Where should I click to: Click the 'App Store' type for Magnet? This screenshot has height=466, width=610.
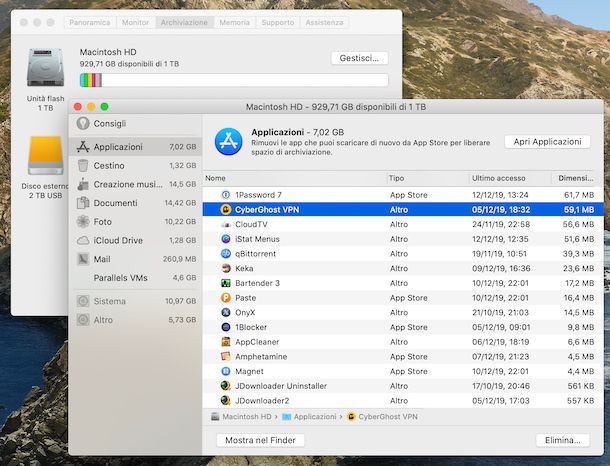(x=408, y=371)
